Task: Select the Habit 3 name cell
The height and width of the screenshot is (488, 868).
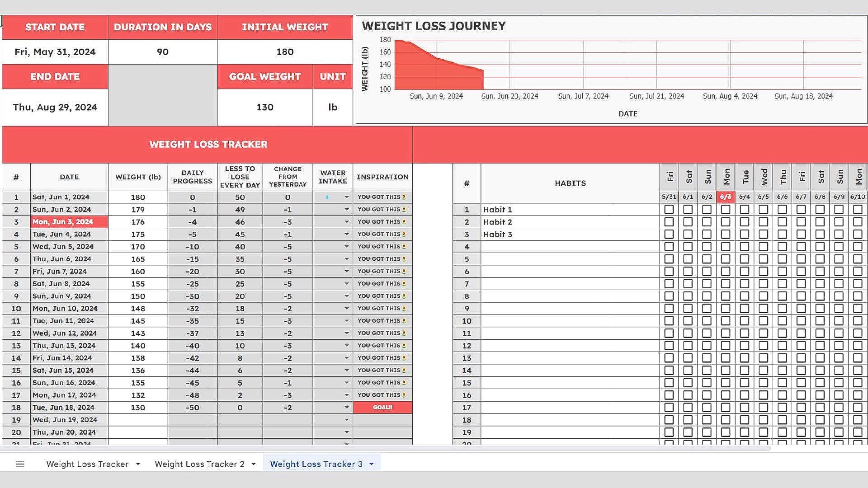Action: 570,235
